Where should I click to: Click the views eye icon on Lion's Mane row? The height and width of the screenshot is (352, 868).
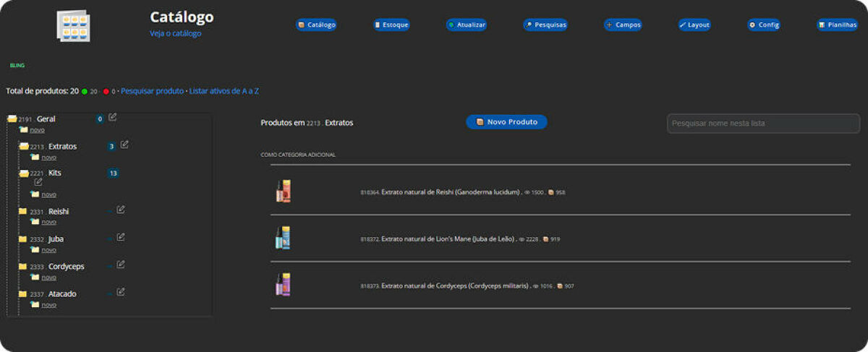tap(522, 239)
